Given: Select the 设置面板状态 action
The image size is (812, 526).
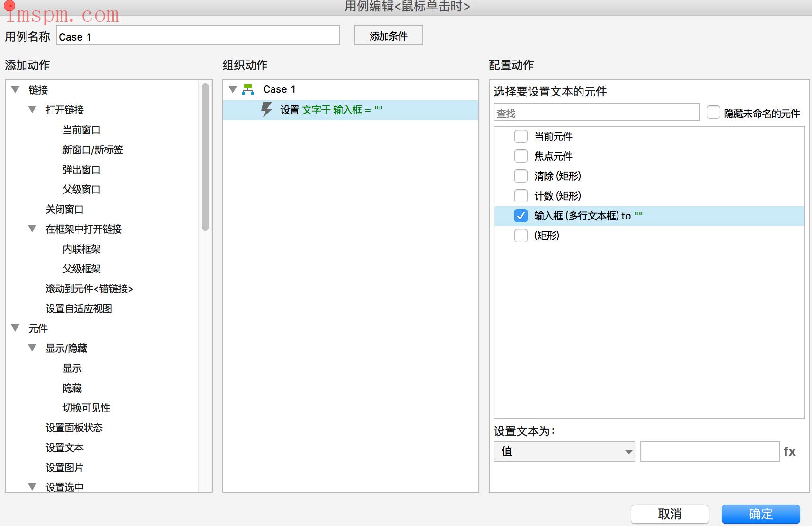Looking at the screenshot, I should point(74,428).
